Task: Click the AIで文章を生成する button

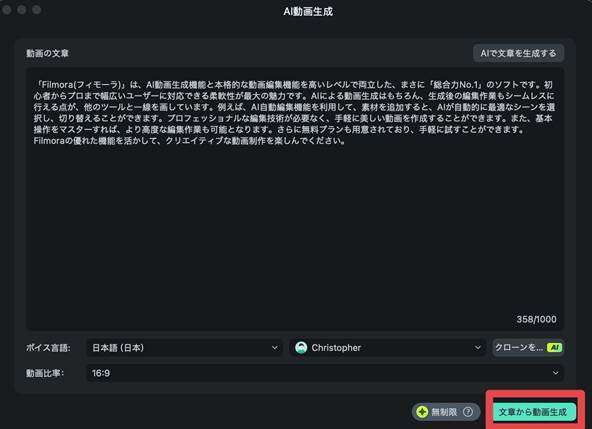Action: click(x=518, y=53)
